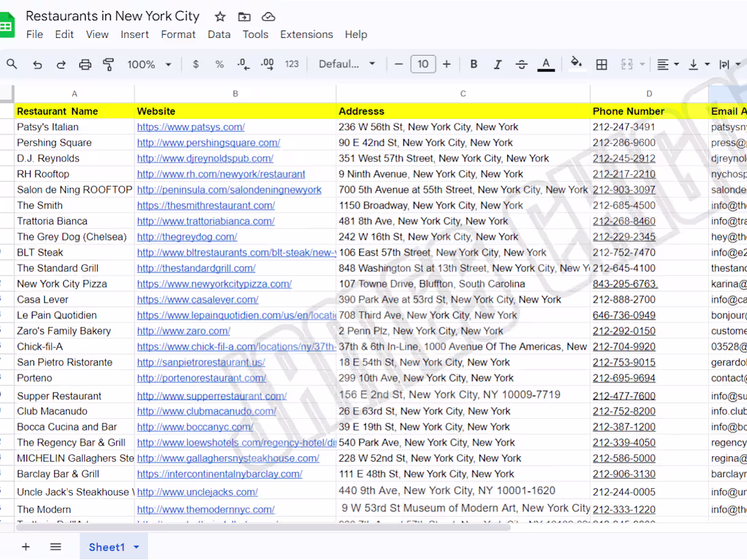Select the phone number 212-247-3491 cell
This screenshot has height=560, width=747.
[x=649, y=127]
